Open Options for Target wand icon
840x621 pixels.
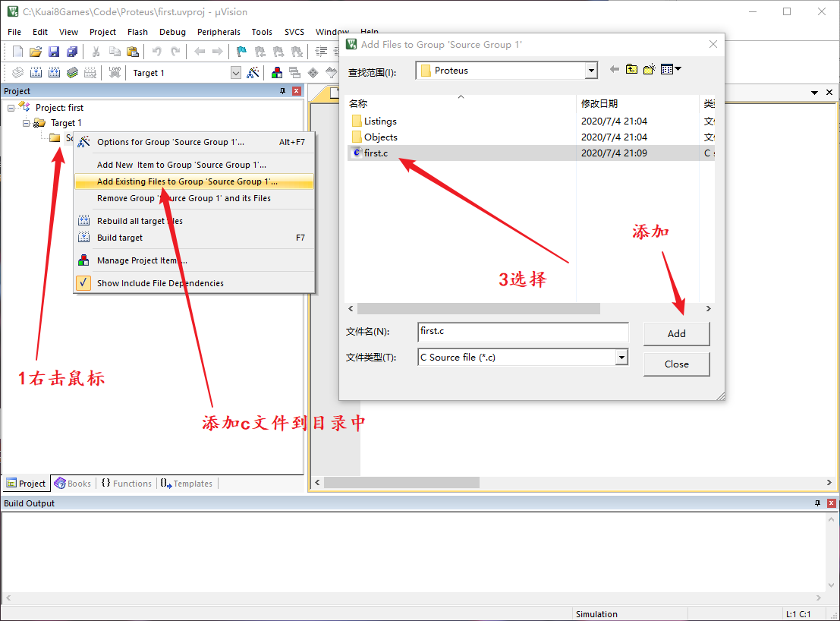pos(253,72)
